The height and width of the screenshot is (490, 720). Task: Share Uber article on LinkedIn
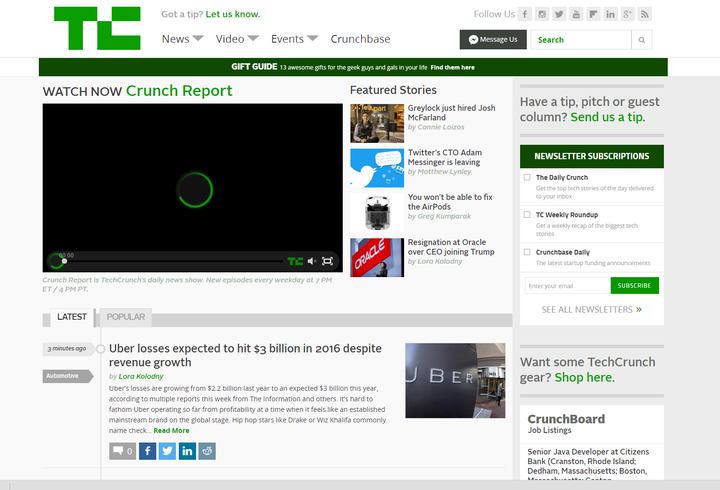click(x=187, y=451)
